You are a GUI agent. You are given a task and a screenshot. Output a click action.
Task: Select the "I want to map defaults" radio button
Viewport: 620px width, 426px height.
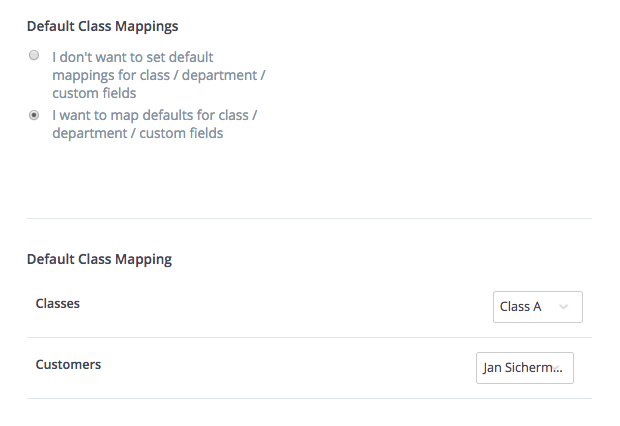34,115
